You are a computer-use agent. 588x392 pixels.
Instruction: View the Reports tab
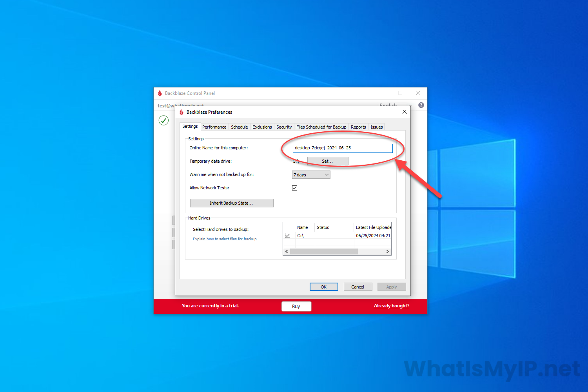click(358, 127)
